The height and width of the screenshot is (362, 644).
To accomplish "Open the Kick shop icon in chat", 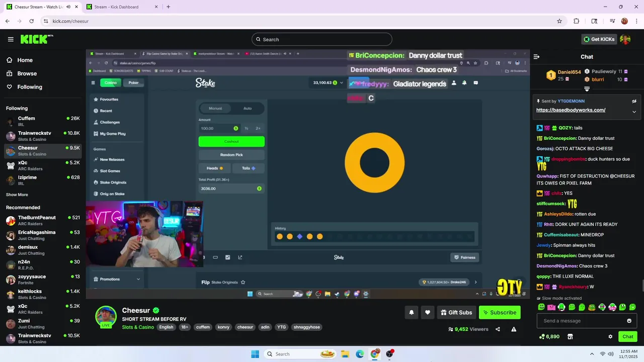I will 570,336.
